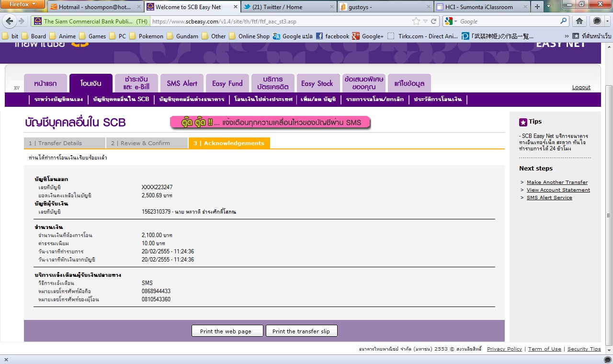Open the Term of Use link
The width and height of the screenshot is (613, 364).
click(545, 349)
